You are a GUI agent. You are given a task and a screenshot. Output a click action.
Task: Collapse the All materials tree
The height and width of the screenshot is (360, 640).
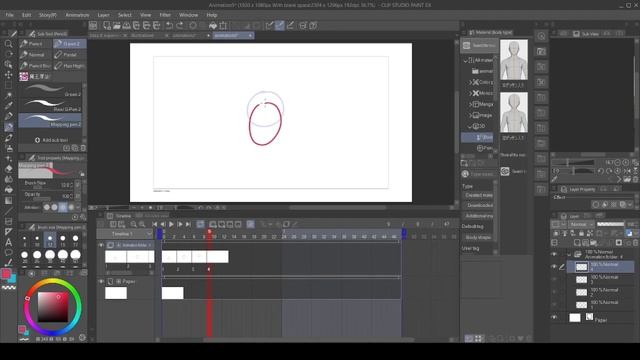465,60
